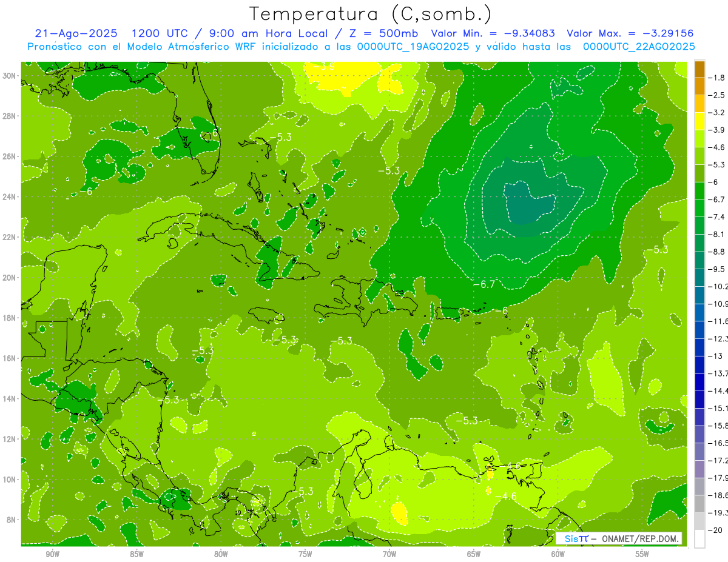Click the 'Valor Min. = -9.34083' readout
Image resolution: width=728 pixels, height=562 pixels.
(492, 33)
